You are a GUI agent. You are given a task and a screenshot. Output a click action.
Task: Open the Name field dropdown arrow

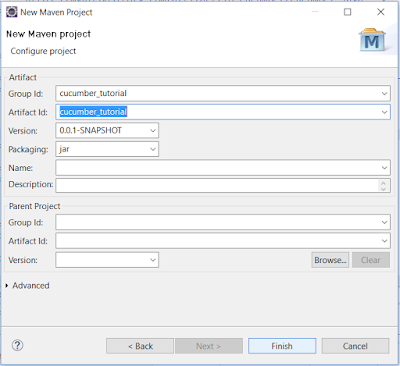(384, 168)
